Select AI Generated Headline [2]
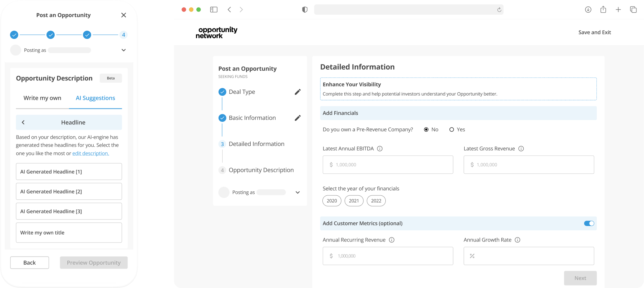Viewport: 644px width, 288px height. (x=69, y=191)
